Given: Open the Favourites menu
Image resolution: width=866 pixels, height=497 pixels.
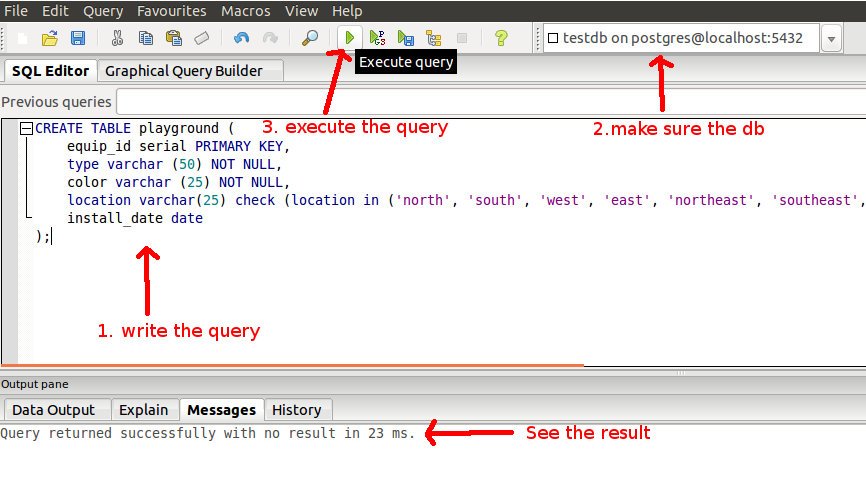Looking at the screenshot, I should tap(171, 11).
